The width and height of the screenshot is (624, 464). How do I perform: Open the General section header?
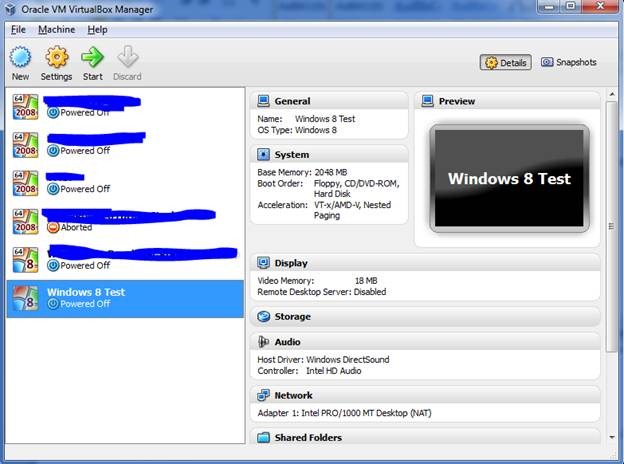tap(329, 101)
